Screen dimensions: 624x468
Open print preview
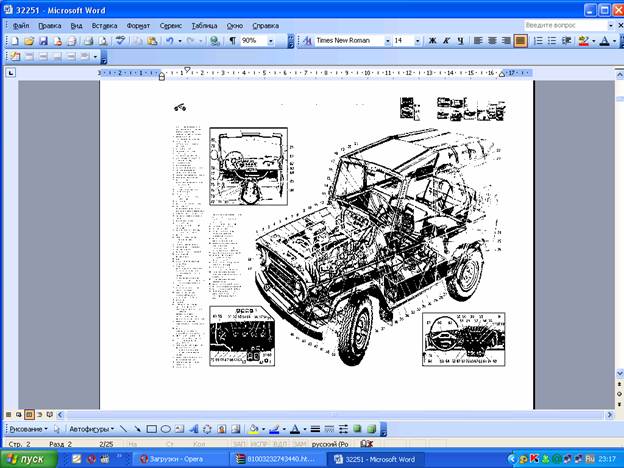coord(103,41)
